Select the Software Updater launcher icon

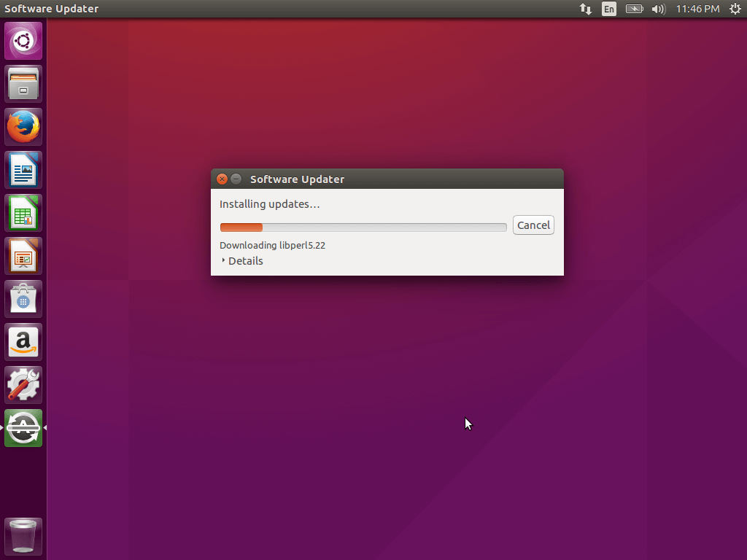click(x=23, y=427)
